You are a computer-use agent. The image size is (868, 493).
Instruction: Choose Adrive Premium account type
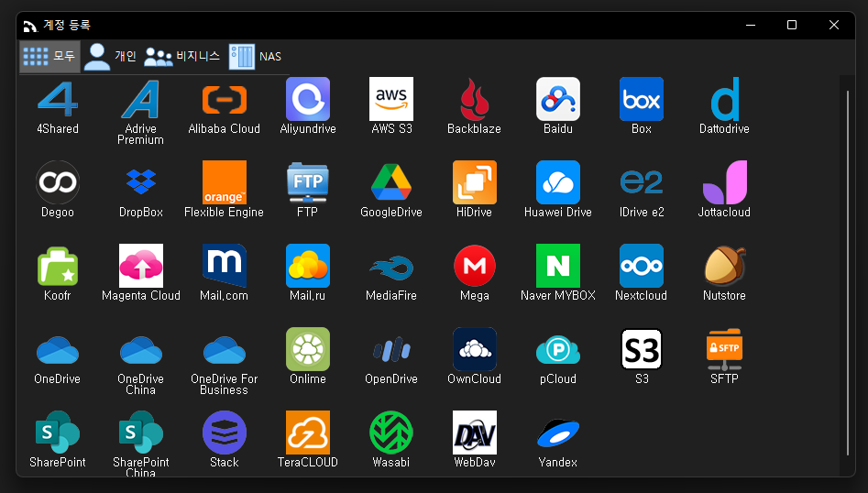pos(141,100)
